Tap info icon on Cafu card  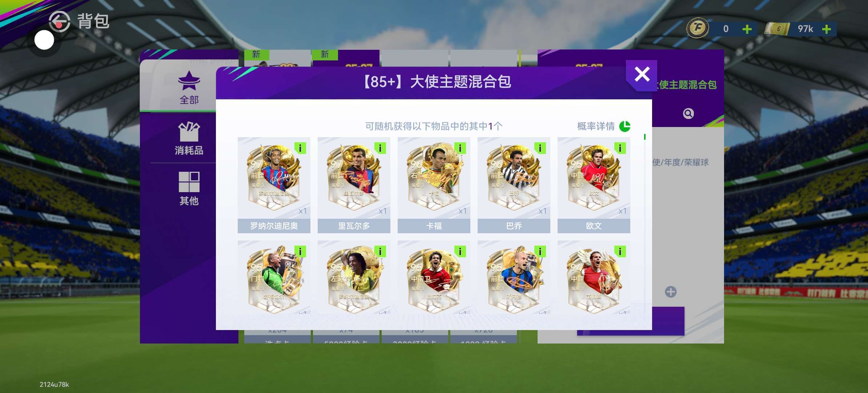point(460,148)
